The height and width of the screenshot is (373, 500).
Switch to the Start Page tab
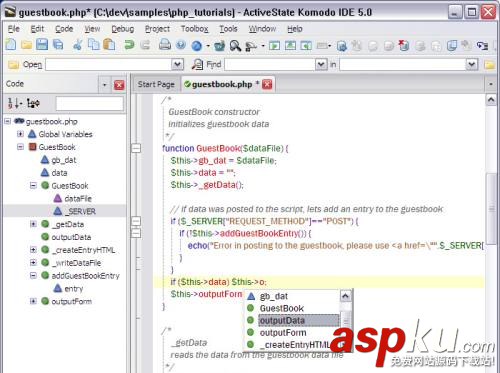pyautogui.click(x=156, y=84)
